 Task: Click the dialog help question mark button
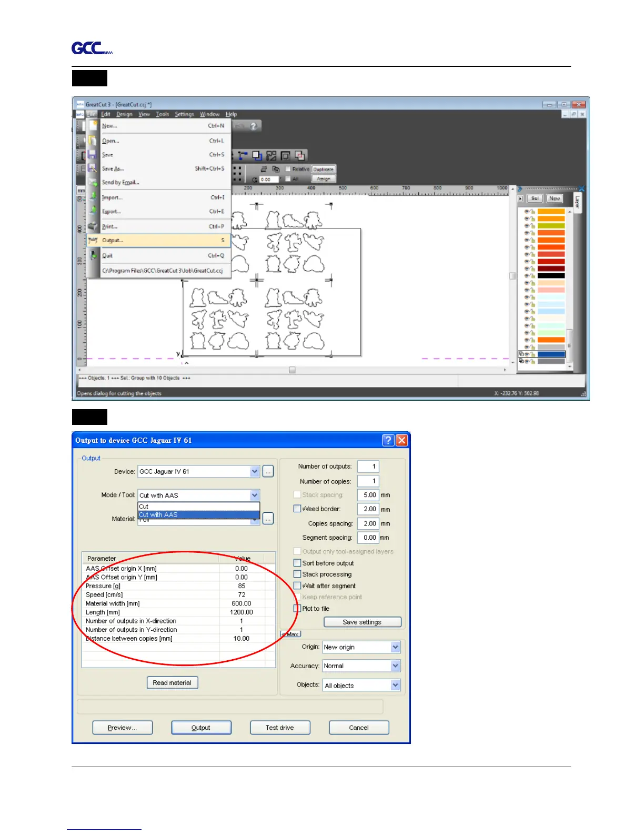(388, 440)
